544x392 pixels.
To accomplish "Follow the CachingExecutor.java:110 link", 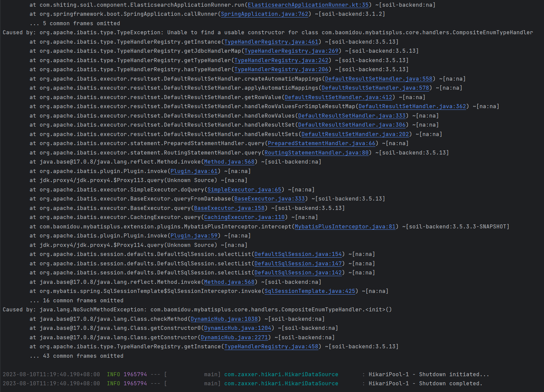I will point(244,217).
